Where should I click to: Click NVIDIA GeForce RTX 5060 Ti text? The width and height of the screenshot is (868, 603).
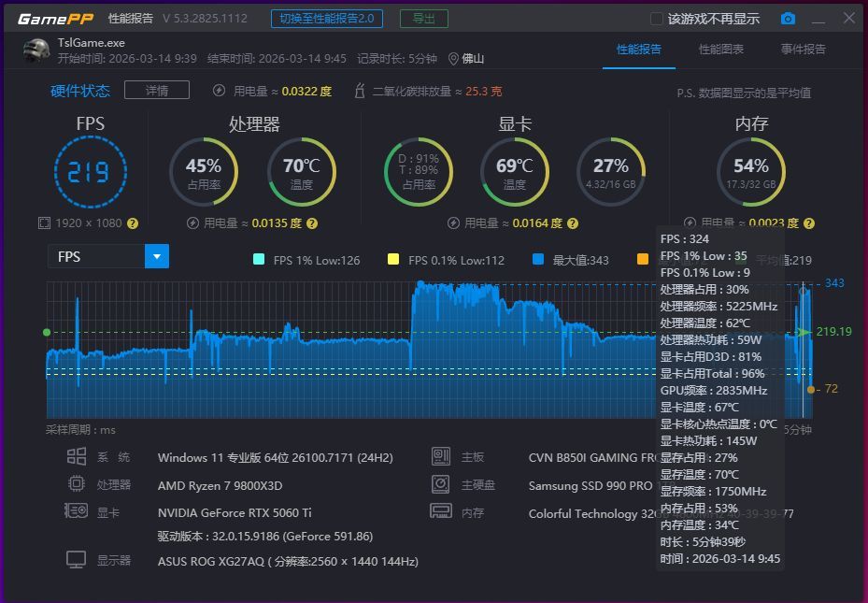click(235, 512)
